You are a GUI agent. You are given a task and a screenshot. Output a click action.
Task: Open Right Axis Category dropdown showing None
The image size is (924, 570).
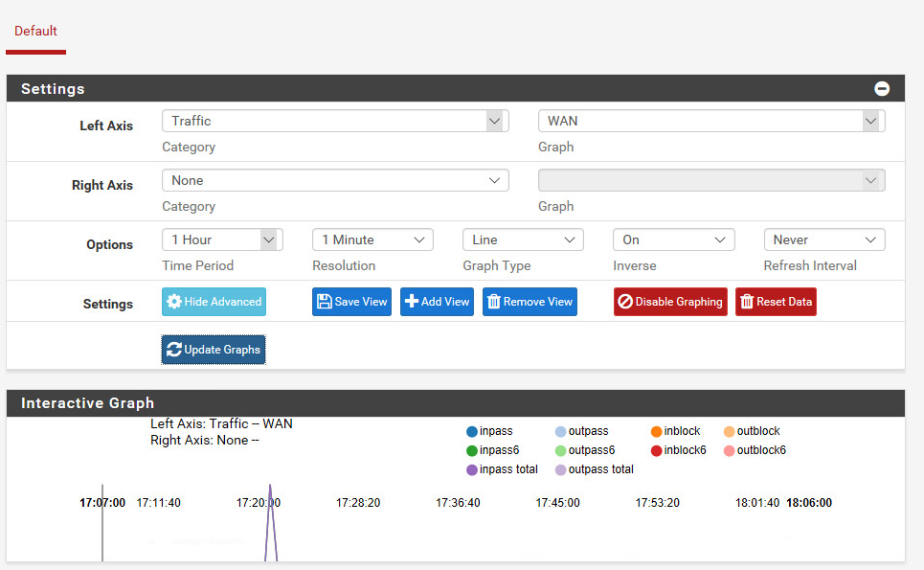335,180
